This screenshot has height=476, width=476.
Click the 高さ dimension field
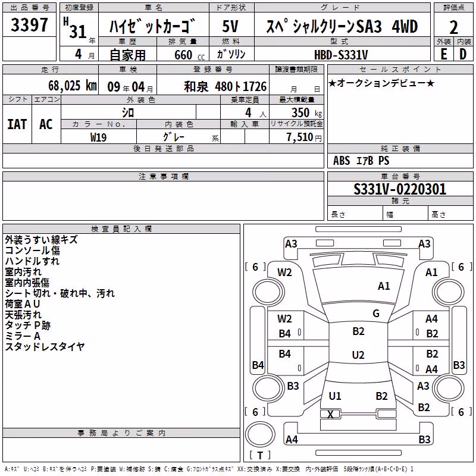pos(451,214)
